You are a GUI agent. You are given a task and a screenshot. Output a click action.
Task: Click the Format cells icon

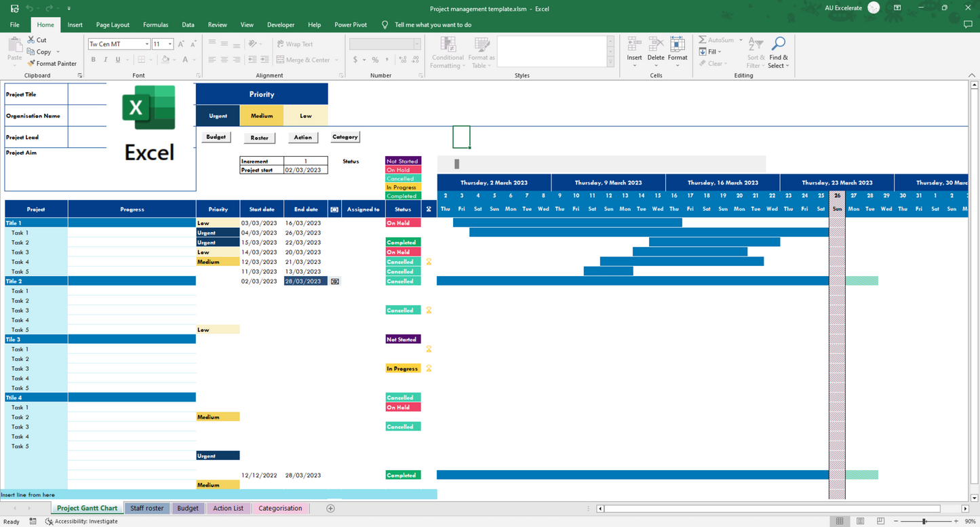click(677, 45)
